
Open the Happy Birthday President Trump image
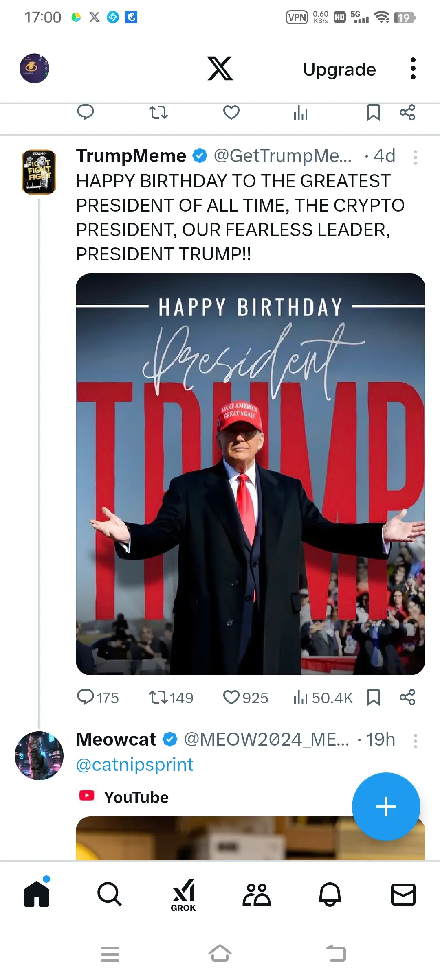[x=251, y=474]
